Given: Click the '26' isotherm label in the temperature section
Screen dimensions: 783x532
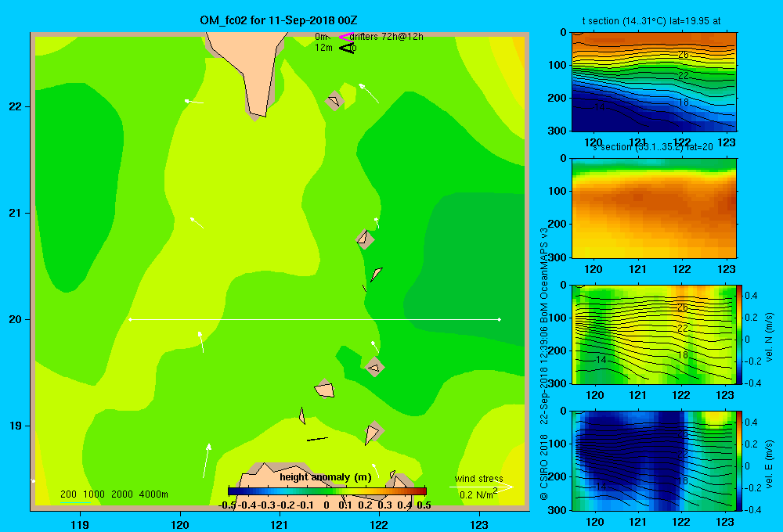Looking at the screenshot, I should (683, 55).
